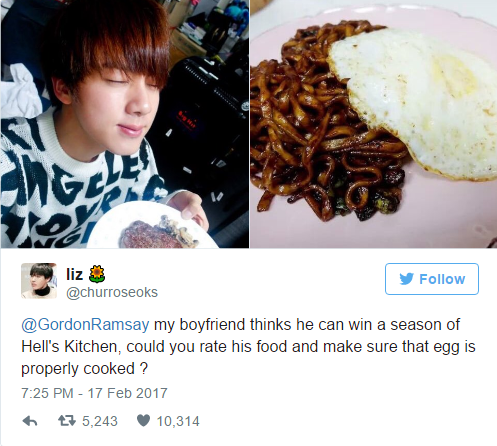Like the tweet with the heart icon
497x446 pixels.
coord(143,421)
